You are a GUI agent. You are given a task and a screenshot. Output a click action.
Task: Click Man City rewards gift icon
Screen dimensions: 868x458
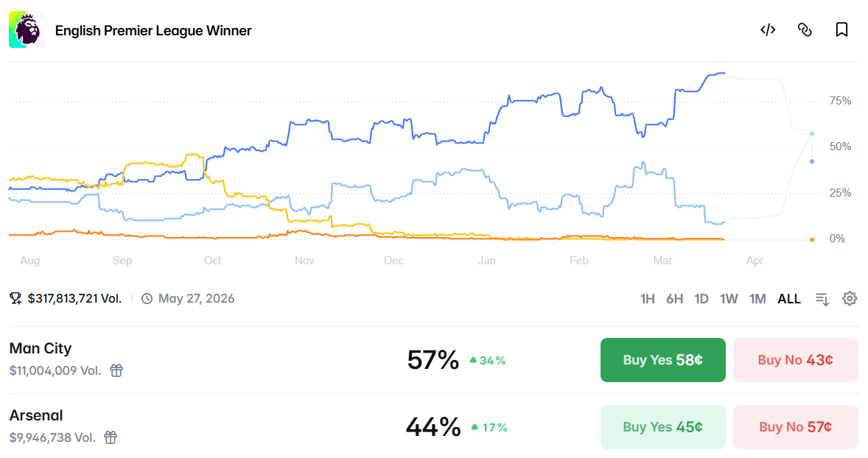[116, 370]
